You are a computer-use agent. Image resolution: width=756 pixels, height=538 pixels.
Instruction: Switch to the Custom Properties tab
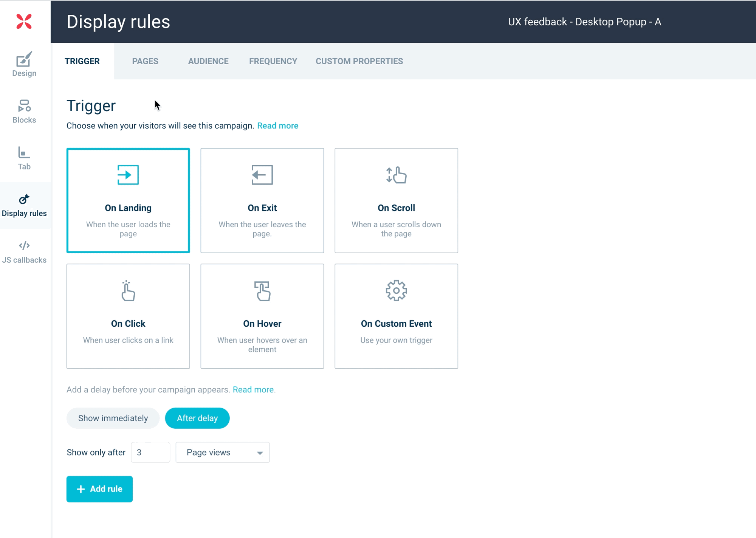359,61
